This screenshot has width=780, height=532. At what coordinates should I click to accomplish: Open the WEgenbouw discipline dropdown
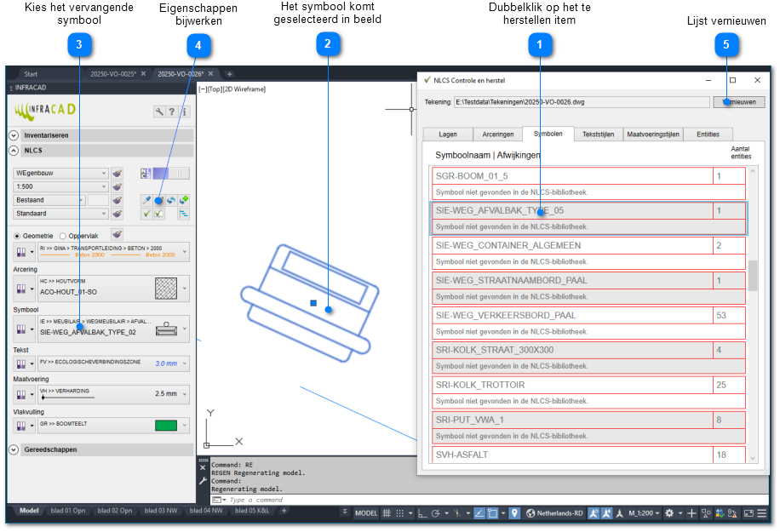(x=60, y=173)
